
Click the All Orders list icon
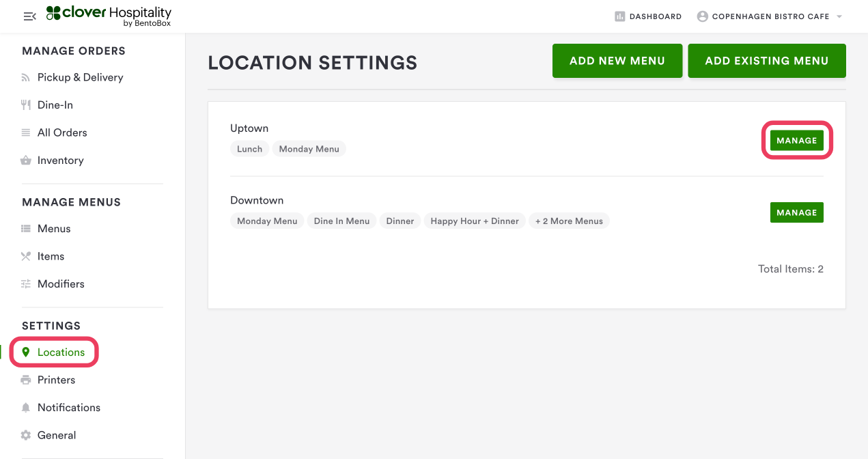(26, 133)
